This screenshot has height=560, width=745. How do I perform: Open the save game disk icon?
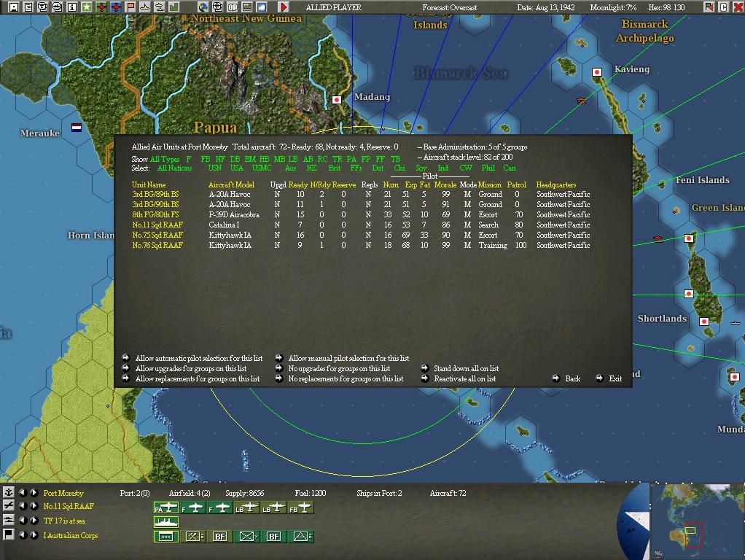coord(13,7)
